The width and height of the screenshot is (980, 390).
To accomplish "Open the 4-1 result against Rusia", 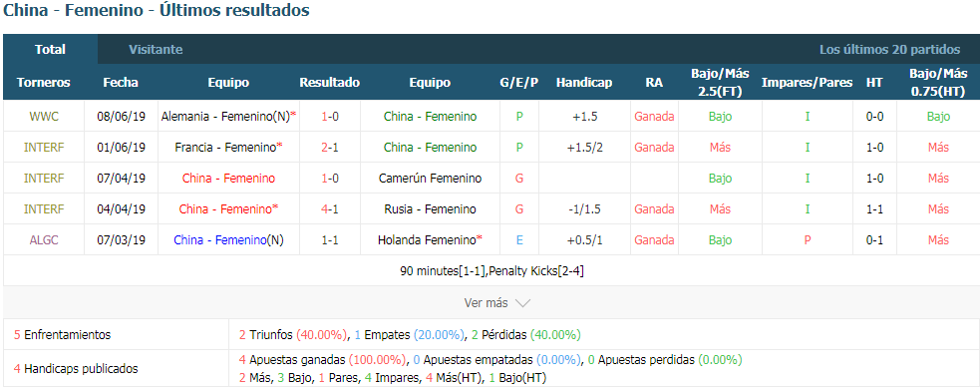I will coord(330,209).
